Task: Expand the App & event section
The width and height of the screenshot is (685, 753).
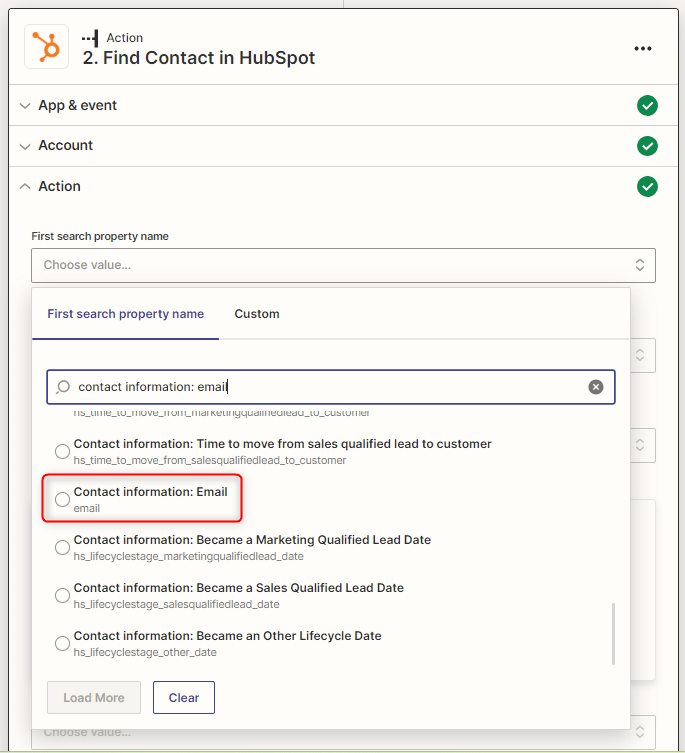Action: coord(25,106)
